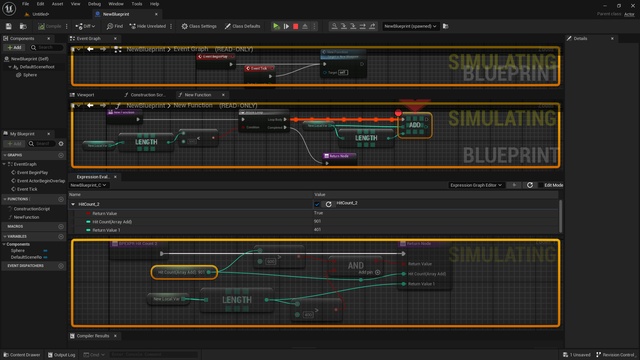The height and width of the screenshot is (360, 640).
Task: Open the NewBlueprint_C class dropdown
Action: 88,185
